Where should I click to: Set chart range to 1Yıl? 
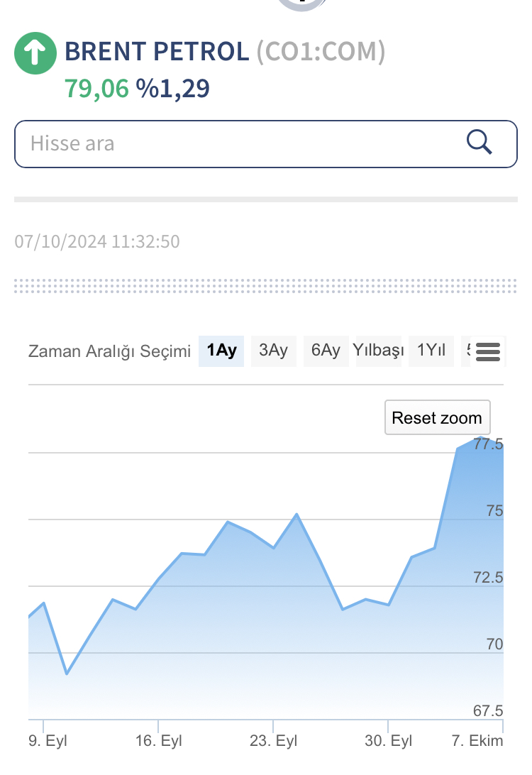click(x=431, y=351)
